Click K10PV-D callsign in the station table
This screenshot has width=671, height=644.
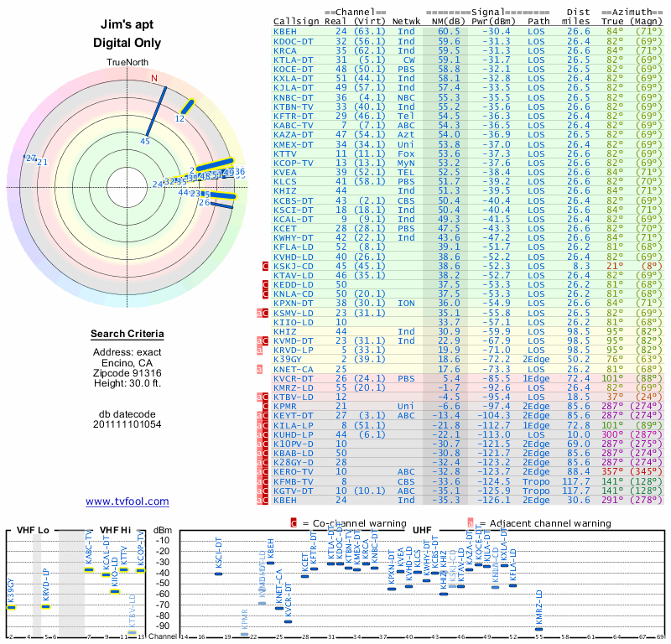pyautogui.click(x=293, y=444)
